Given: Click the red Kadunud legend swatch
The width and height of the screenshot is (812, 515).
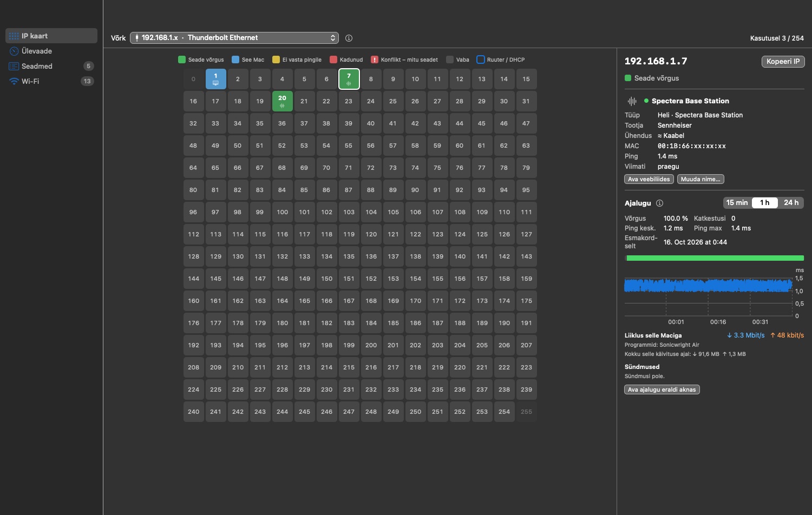Looking at the screenshot, I should pos(333,60).
